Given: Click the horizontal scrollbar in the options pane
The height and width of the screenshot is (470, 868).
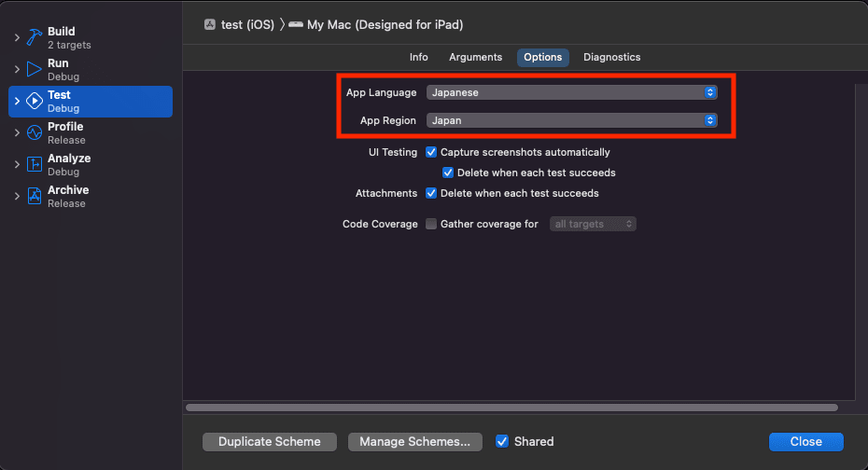Looking at the screenshot, I should 511,408.
